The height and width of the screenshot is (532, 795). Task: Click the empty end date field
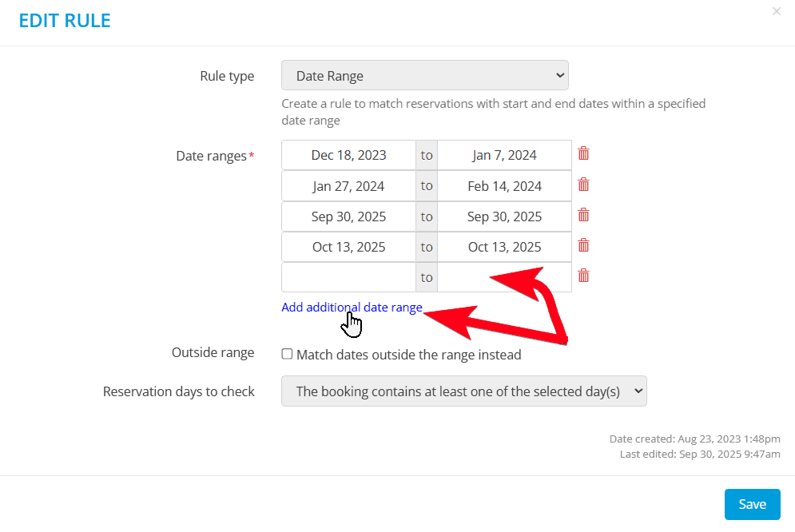click(504, 277)
